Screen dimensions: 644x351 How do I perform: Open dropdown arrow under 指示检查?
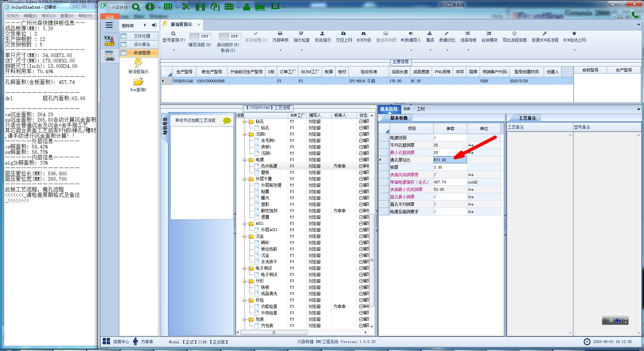pyautogui.click(x=302, y=50)
